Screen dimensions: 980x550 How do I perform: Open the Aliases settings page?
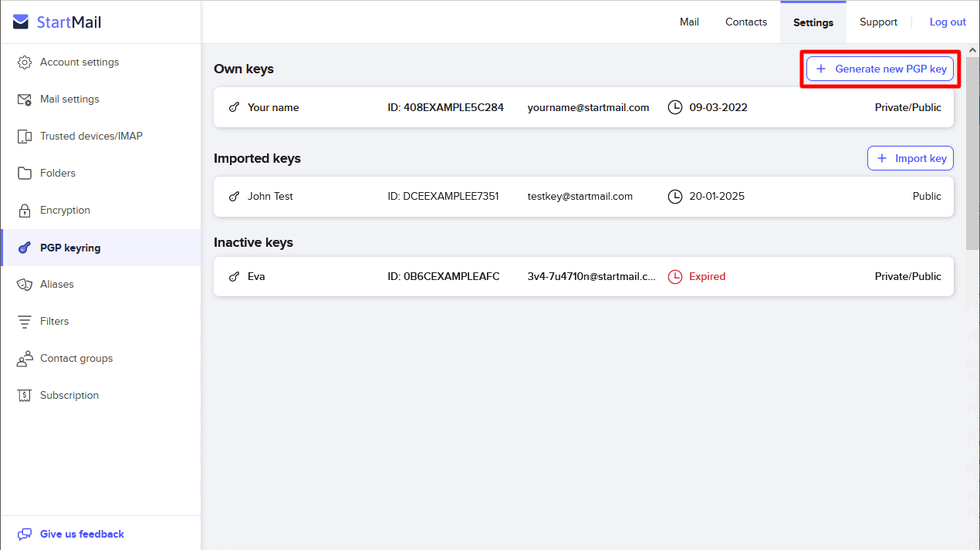tap(100, 285)
